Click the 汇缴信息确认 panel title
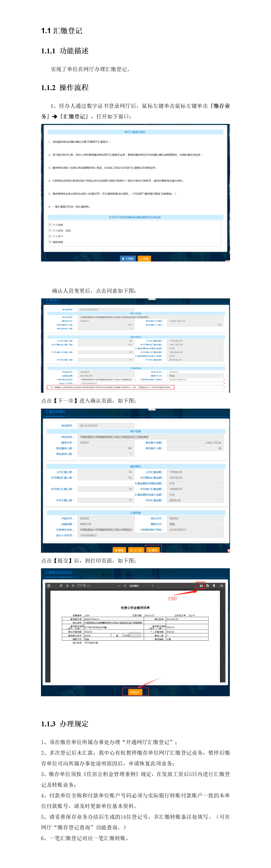This screenshot has height=868, width=271. (x=56, y=412)
